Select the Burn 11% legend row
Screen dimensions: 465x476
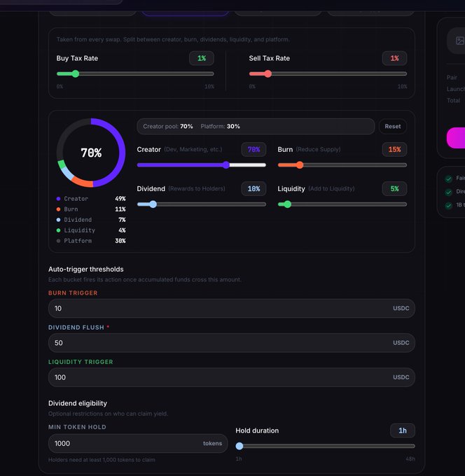click(91, 209)
